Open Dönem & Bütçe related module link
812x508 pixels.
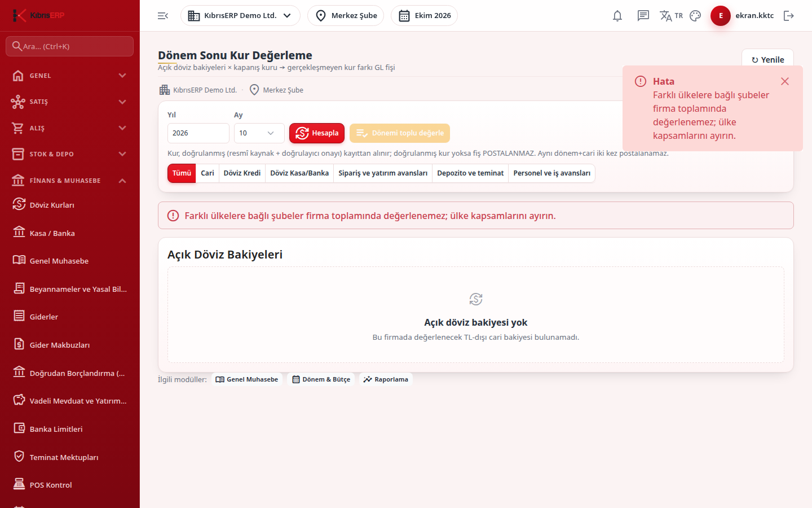point(321,379)
